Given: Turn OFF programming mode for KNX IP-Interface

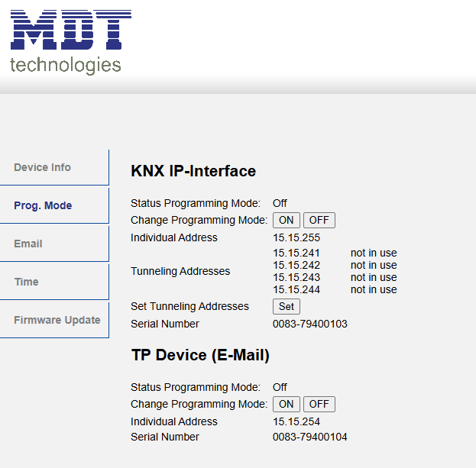Looking at the screenshot, I should pyautogui.click(x=319, y=220).
